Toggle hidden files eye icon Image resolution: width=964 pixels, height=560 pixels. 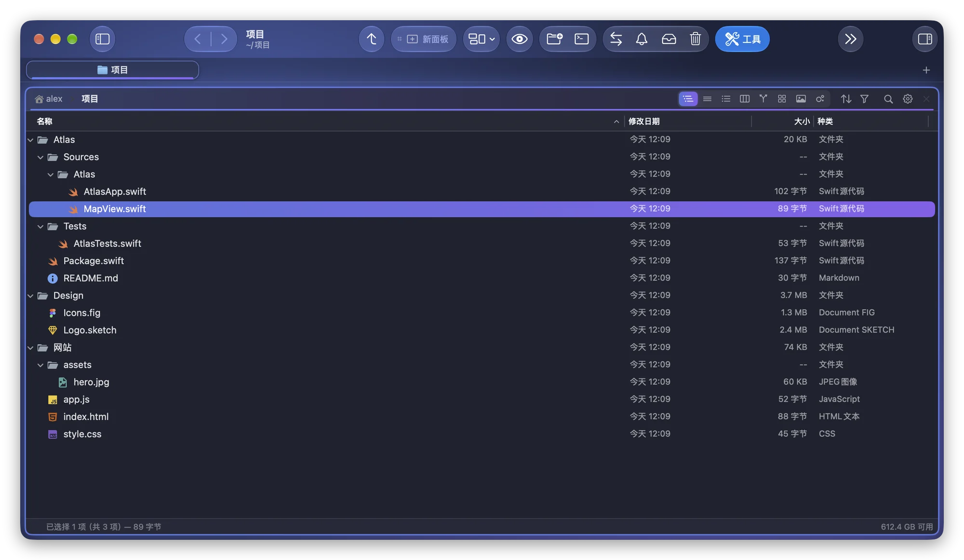point(519,39)
